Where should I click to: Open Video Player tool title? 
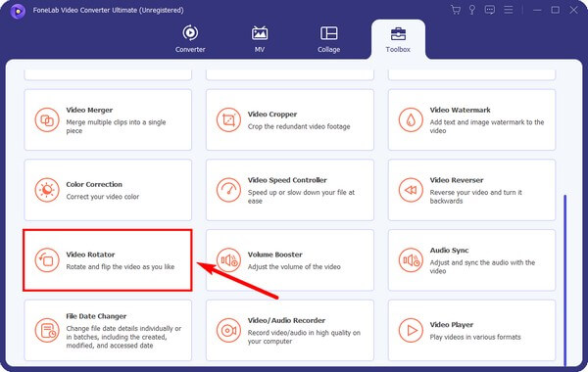pos(452,325)
